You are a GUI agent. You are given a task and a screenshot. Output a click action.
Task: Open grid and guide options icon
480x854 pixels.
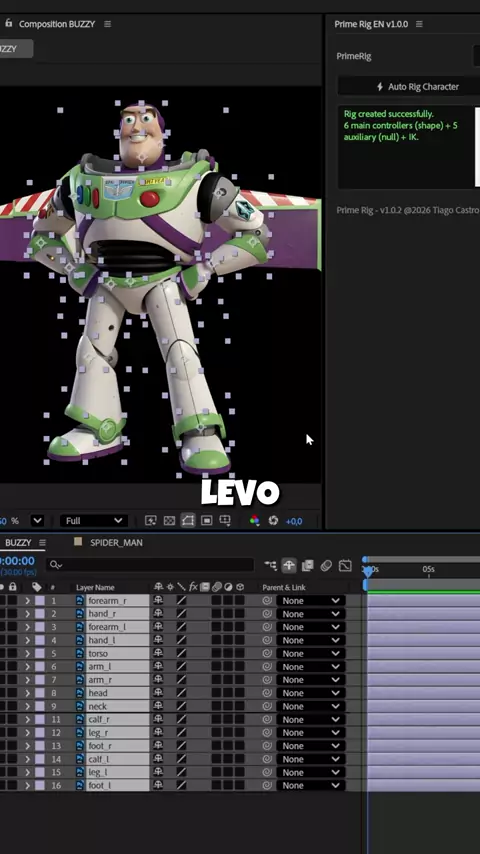pyautogui.click(x=224, y=521)
